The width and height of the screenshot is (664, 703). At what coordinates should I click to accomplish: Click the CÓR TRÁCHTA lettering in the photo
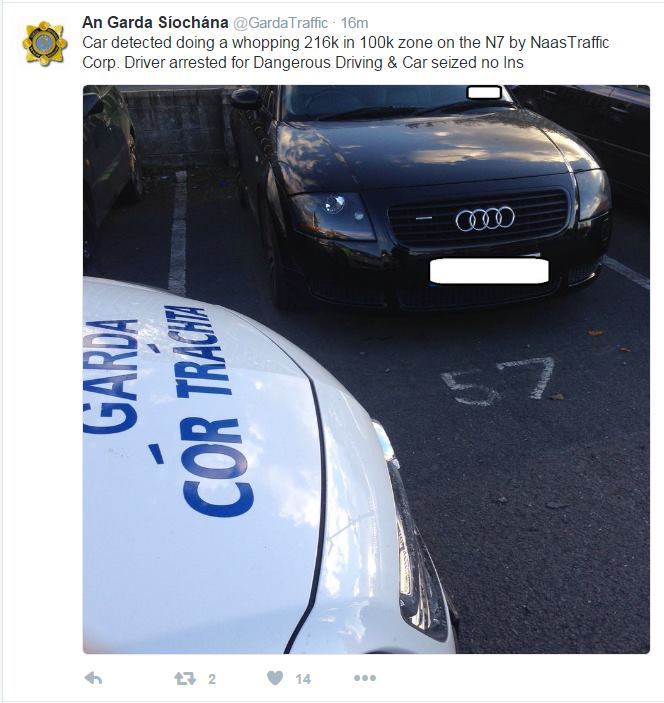[208, 410]
